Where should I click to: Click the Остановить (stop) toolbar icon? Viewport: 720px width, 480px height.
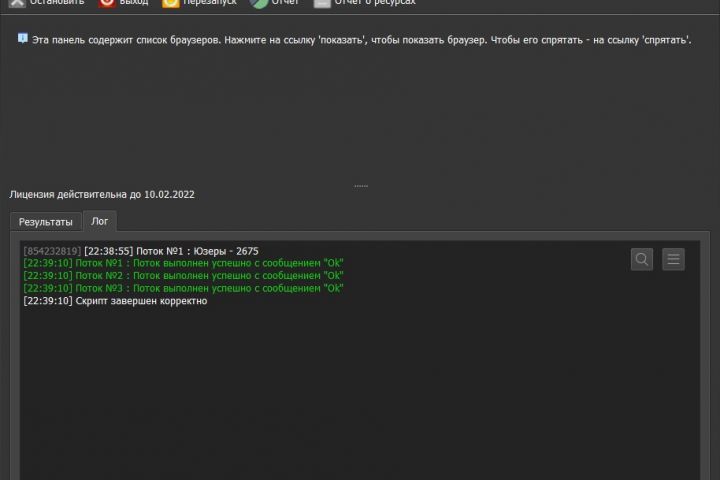(17, 3)
